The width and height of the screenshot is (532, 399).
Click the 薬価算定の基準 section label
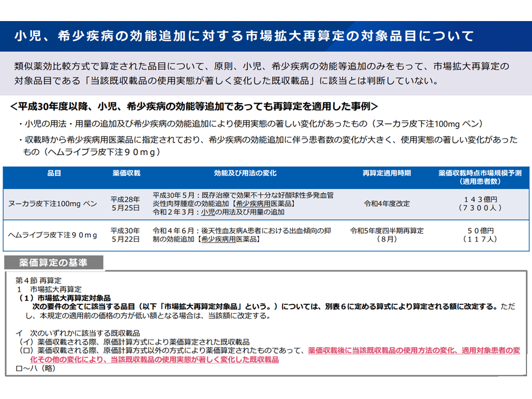pyautogui.click(x=53, y=262)
